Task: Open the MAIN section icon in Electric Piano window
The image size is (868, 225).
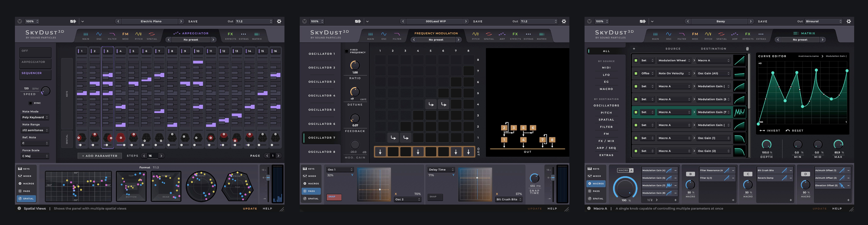Action: point(86,36)
